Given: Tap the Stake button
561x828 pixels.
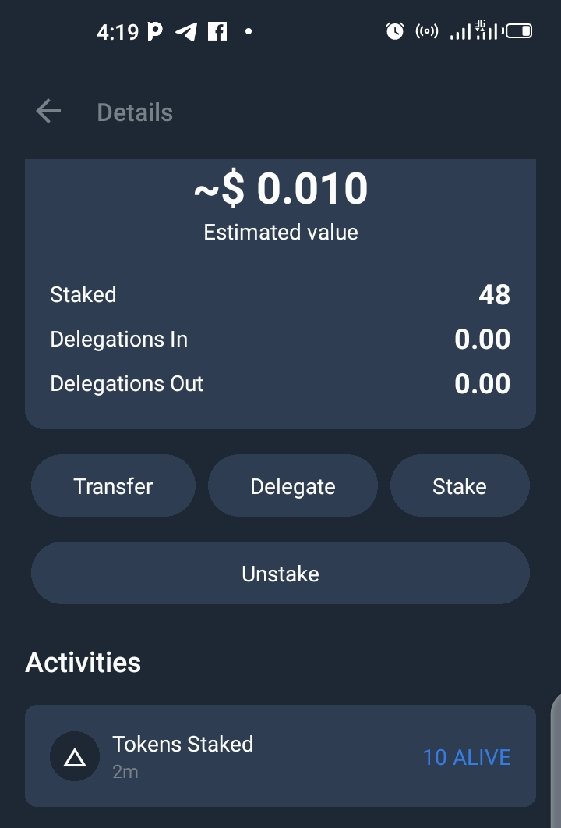Looking at the screenshot, I should point(460,486).
